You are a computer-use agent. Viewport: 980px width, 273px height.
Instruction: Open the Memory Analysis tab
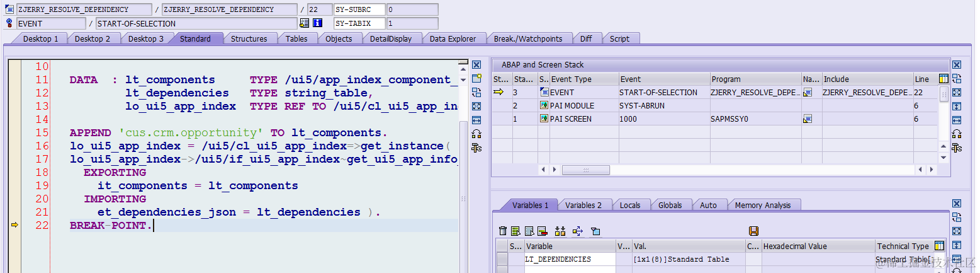(x=763, y=205)
